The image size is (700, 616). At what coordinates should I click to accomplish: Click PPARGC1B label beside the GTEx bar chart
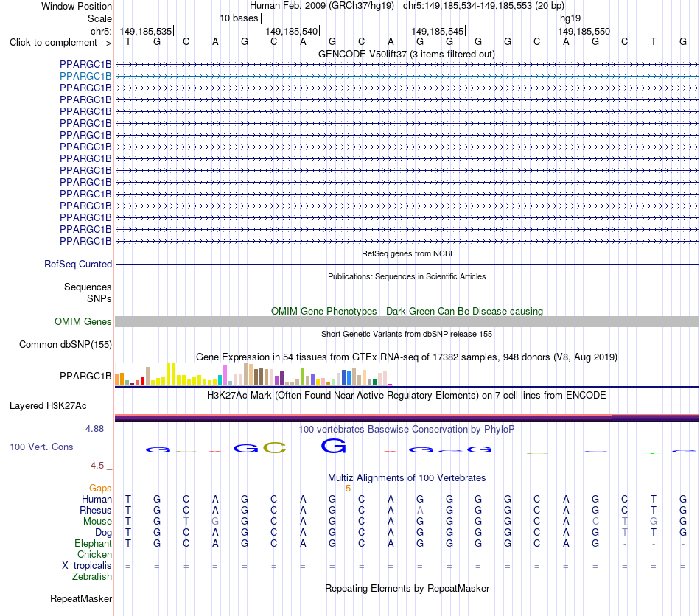[85, 376]
